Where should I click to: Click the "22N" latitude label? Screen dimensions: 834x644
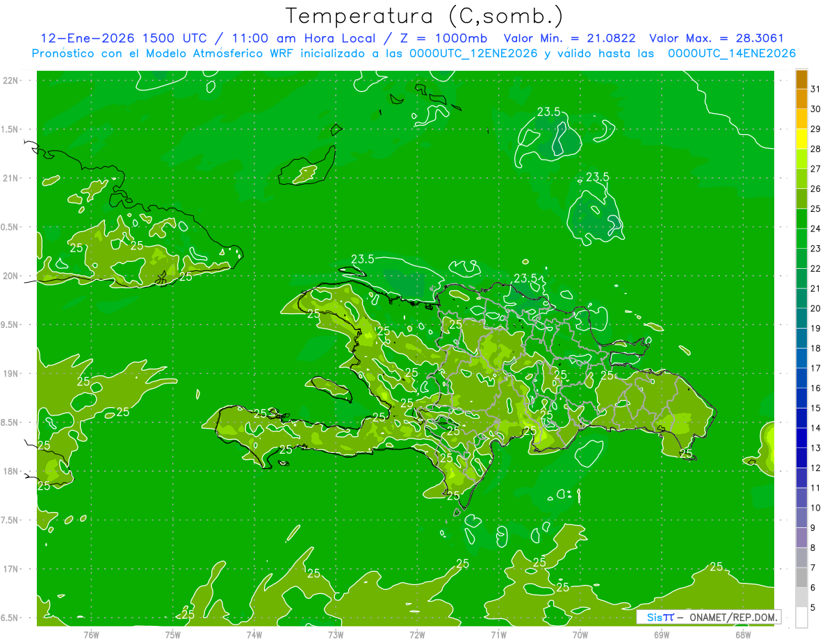(x=12, y=81)
